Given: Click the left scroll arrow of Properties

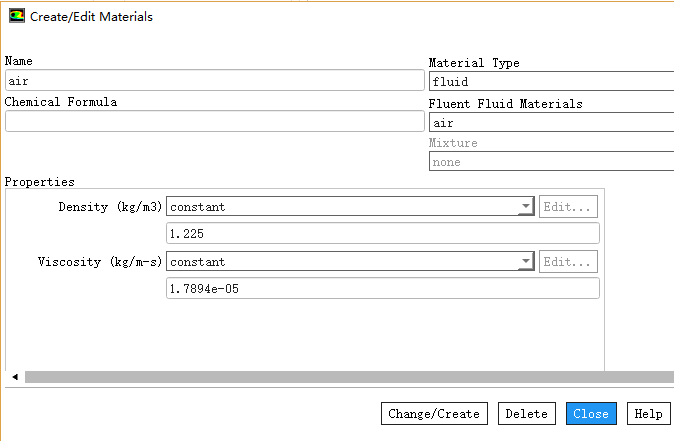Looking at the screenshot, I should tap(14, 377).
